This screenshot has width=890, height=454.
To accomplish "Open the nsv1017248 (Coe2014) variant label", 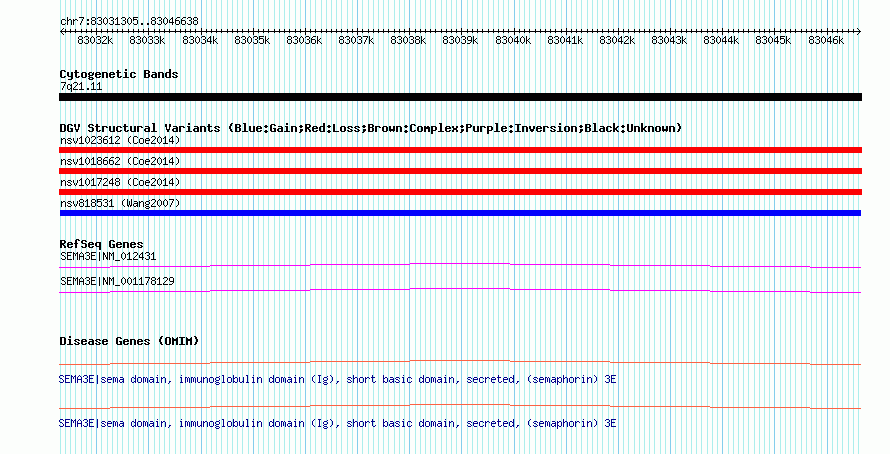I will point(120,182).
